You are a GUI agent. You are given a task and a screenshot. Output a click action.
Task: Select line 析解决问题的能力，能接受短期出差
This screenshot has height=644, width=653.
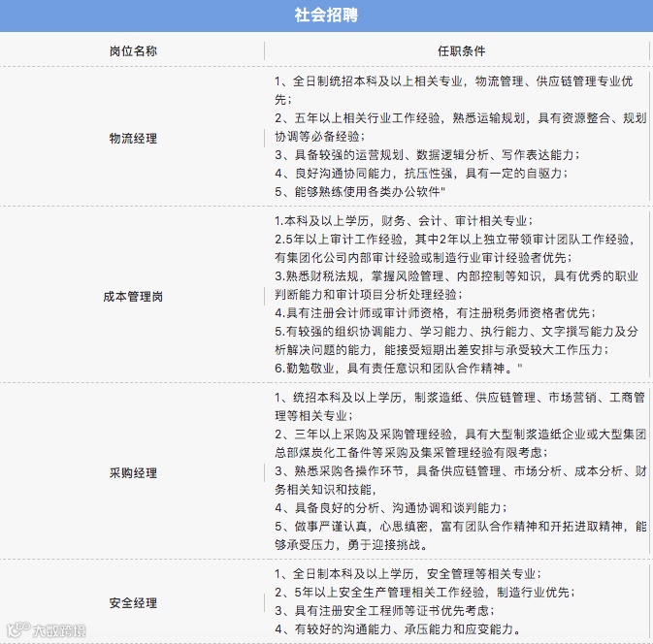pyautogui.click(x=441, y=350)
